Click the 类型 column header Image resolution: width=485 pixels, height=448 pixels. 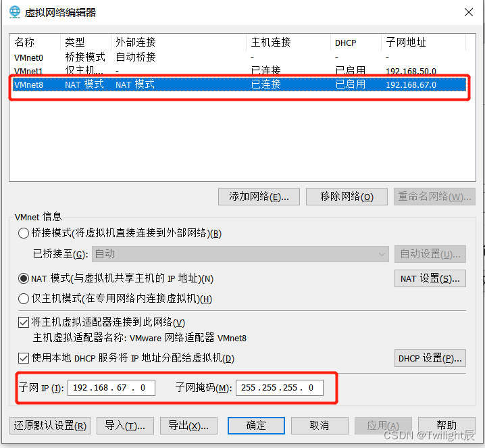[86, 43]
